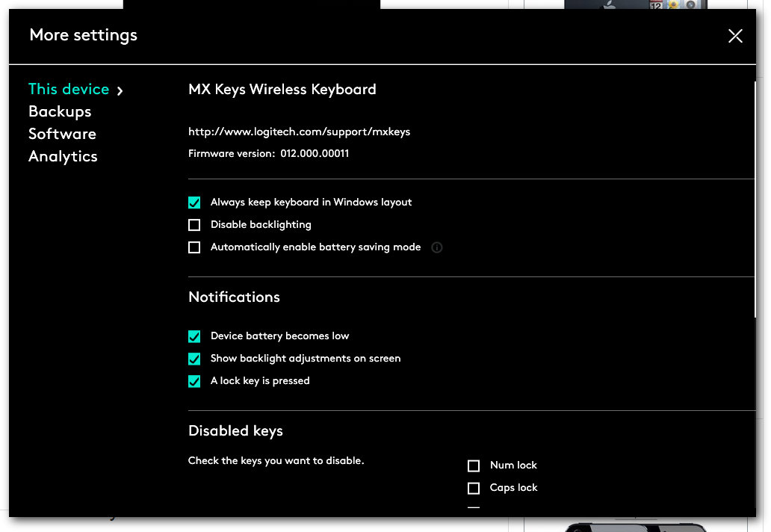Screen dimensions: 771x532
Task: Uncheck Always keep keyboard in Windows layout
Action: (x=194, y=202)
